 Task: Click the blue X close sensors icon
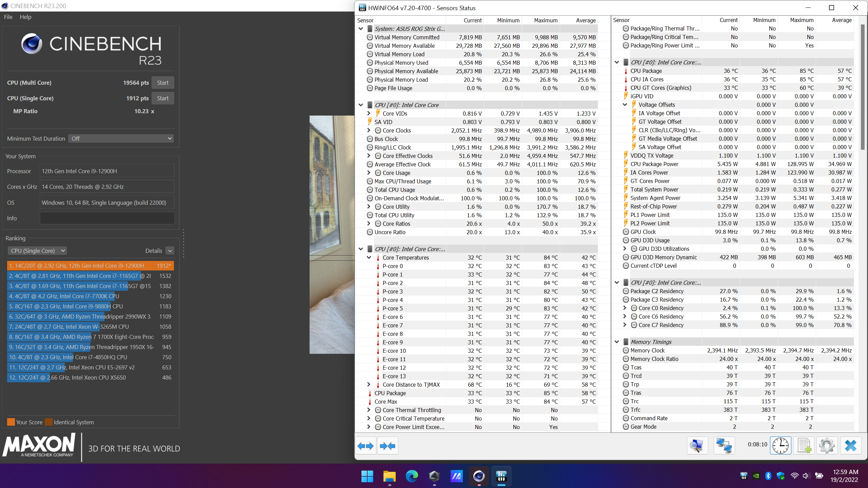point(850,446)
